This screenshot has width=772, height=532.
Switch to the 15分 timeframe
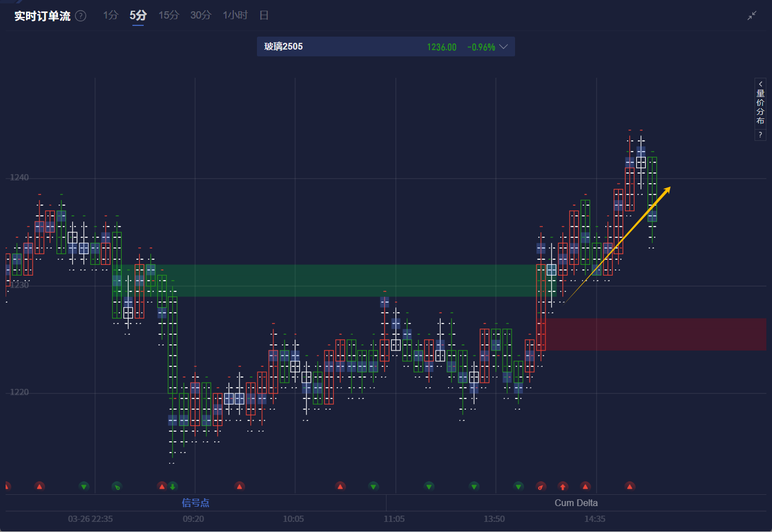pyautogui.click(x=168, y=15)
